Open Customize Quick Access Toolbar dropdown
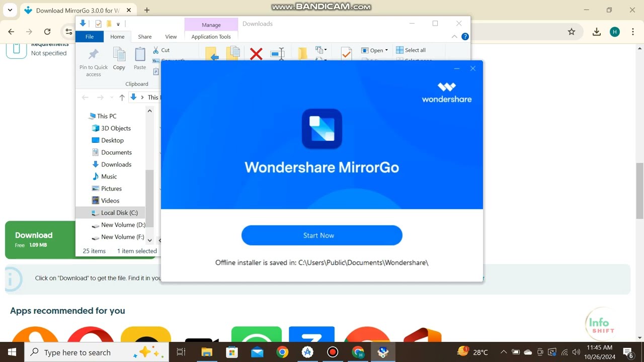 pyautogui.click(x=118, y=24)
